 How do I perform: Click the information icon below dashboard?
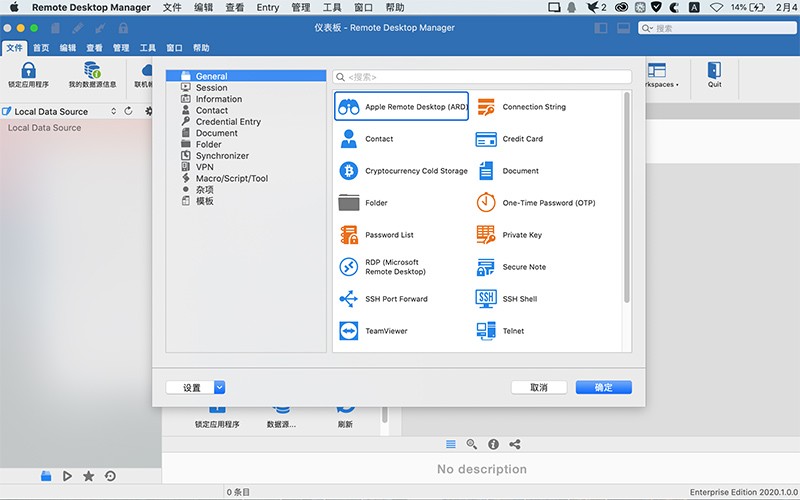tap(493, 444)
